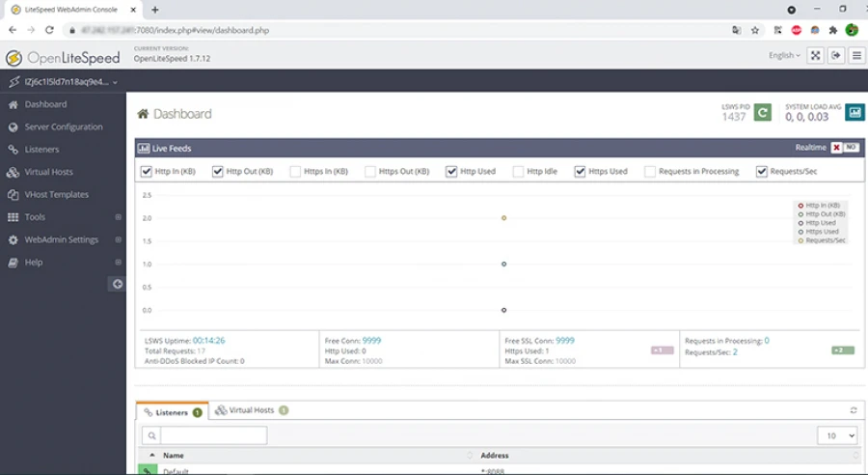Open the server name dropdown in the sidebar header
Screen dimensions: 868x475
pyautogui.click(x=63, y=82)
